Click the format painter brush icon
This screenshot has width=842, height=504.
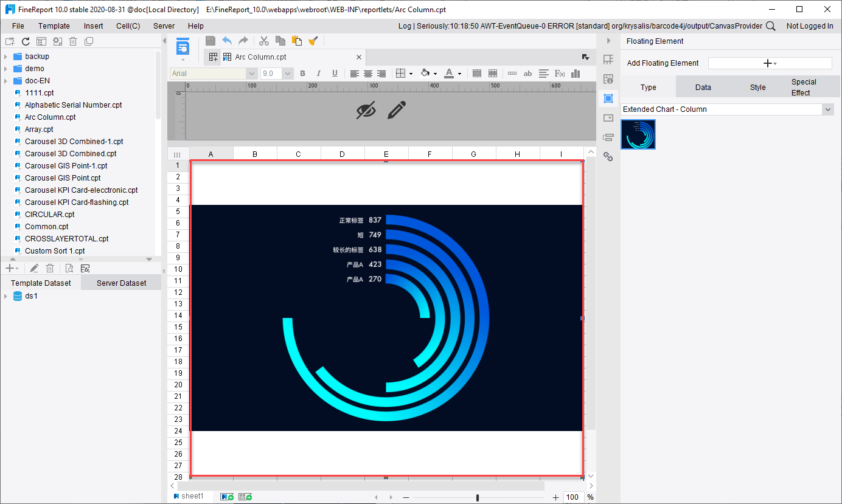(x=313, y=41)
